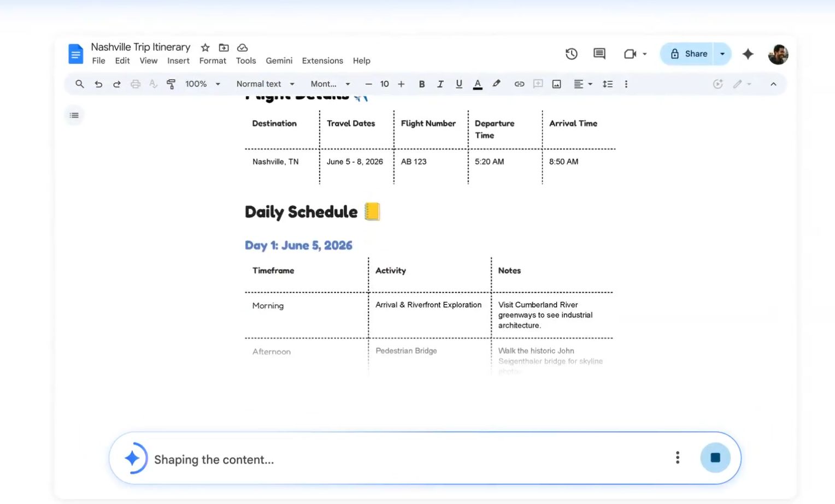The image size is (835, 504).
Task: Star the Nashville Trip Itinerary document
Action: pos(205,48)
